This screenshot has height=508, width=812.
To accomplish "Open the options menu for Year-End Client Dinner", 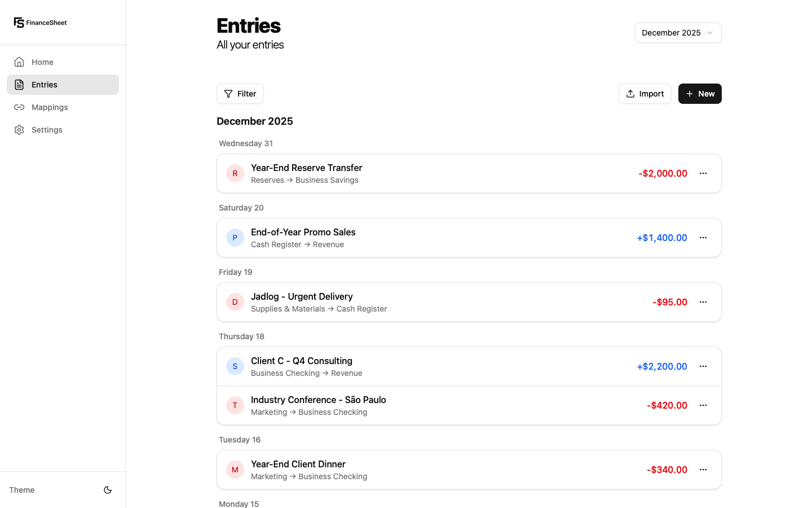I will (x=703, y=469).
